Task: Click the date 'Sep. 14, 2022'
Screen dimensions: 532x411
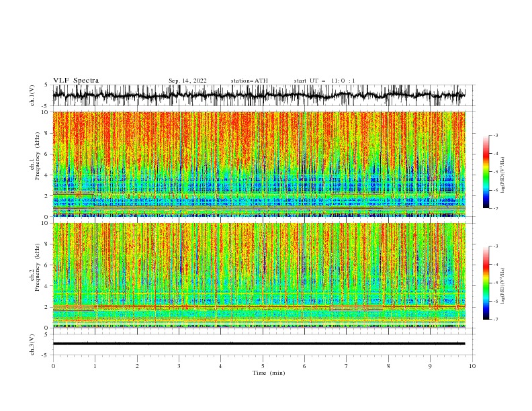Action: pyautogui.click(x=187, y=81)
